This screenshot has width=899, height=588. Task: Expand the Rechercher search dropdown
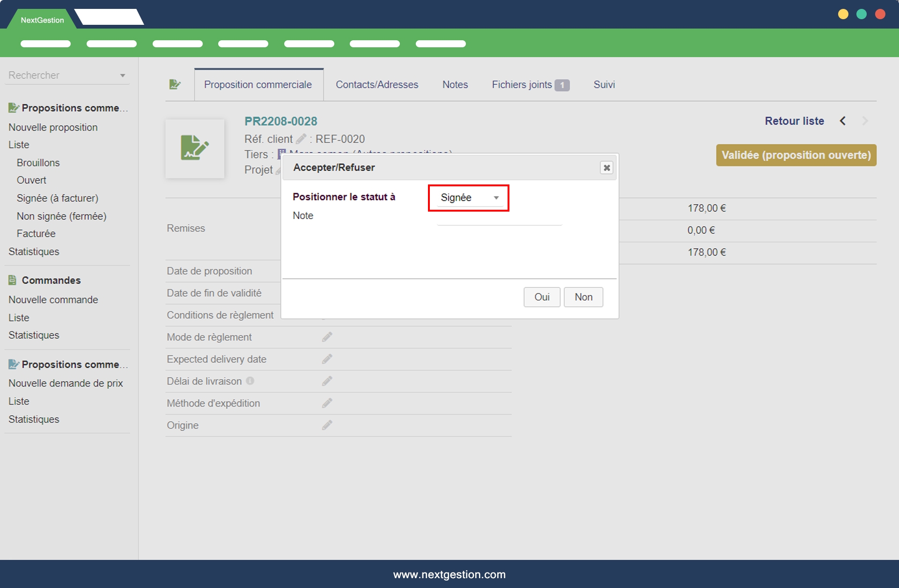(123, 75)
